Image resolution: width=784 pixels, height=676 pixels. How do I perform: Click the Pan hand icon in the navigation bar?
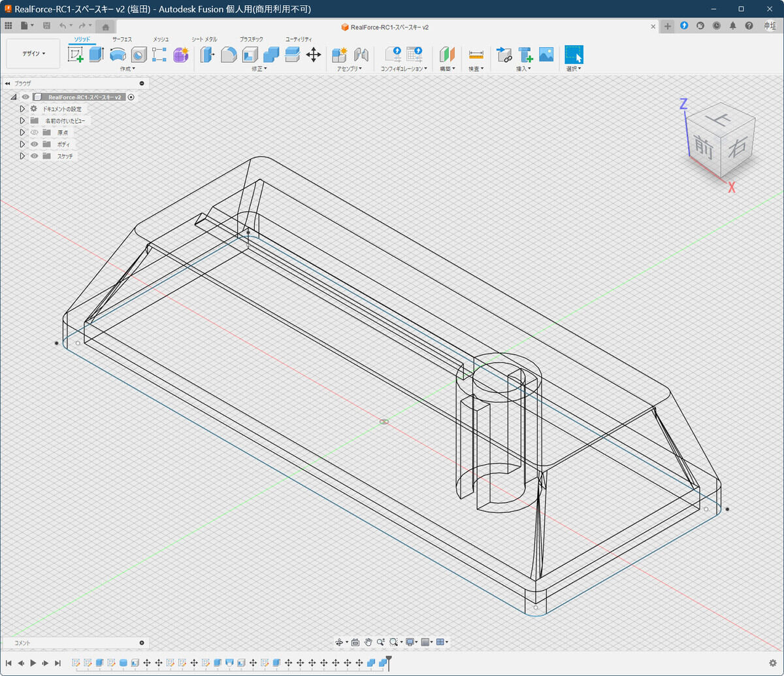[x=368, y=642]
